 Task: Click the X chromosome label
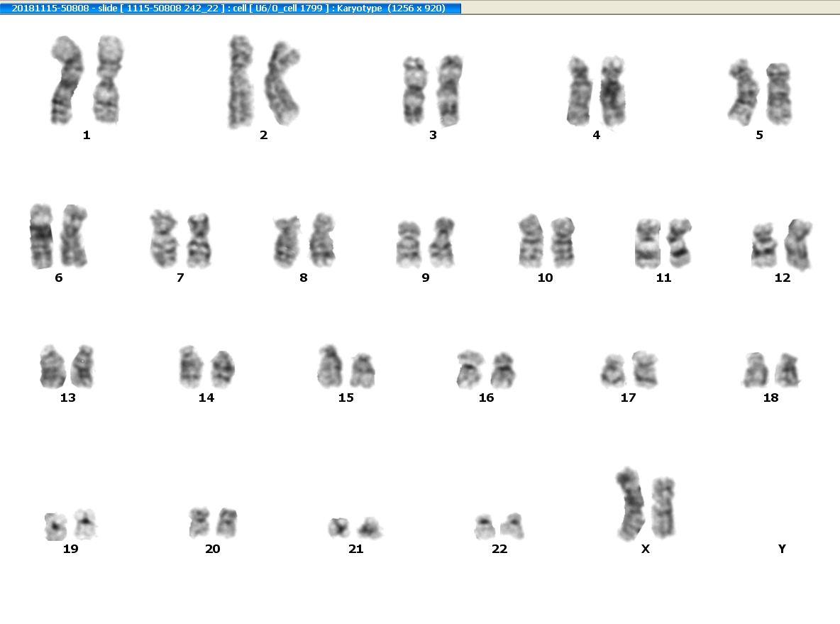[x=646, y=549]
